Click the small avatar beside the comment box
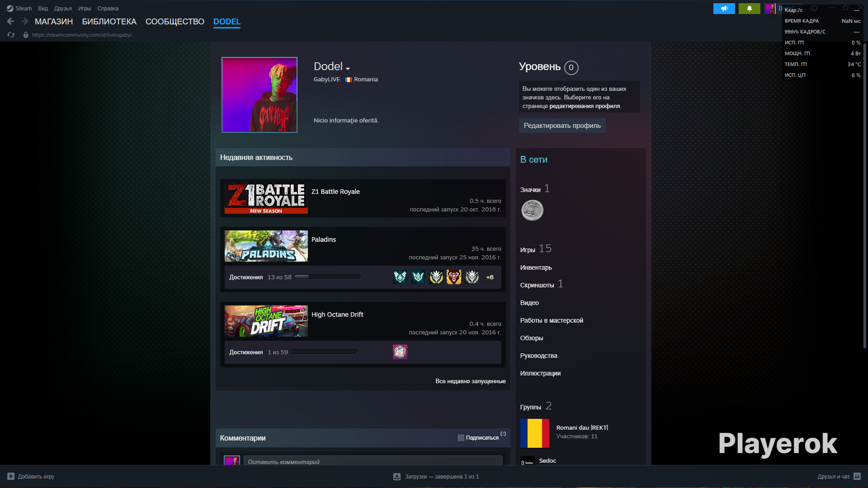The height and width of the screenshot is (488, 868). tap(232, 460)
